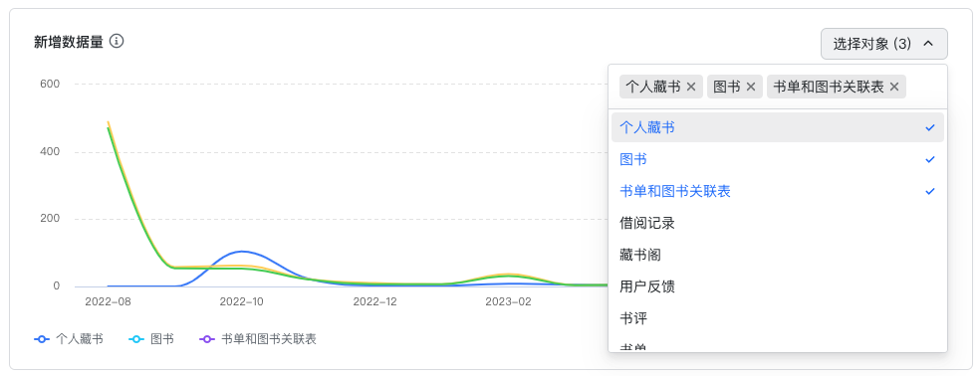Toggle 个人藏书 legend marker icon
980x376 pixels.
[x=41, y=339]
